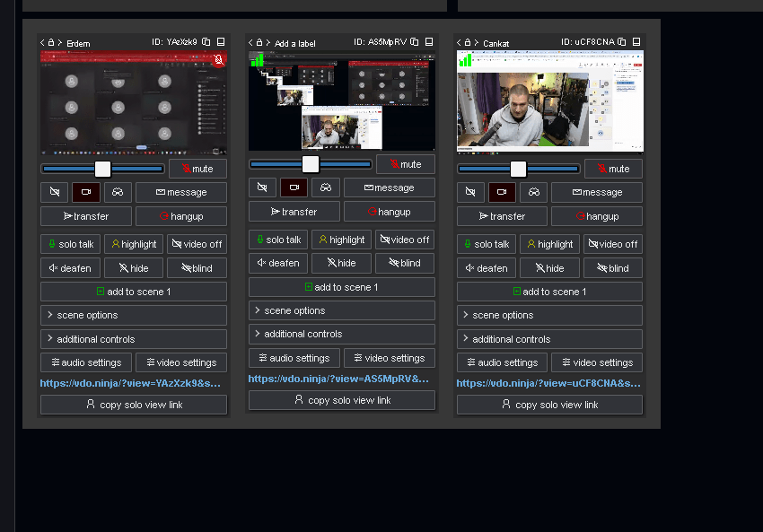Open video settings for Cankat
Viewport: 763px width, 532px height.
point(597,362)
